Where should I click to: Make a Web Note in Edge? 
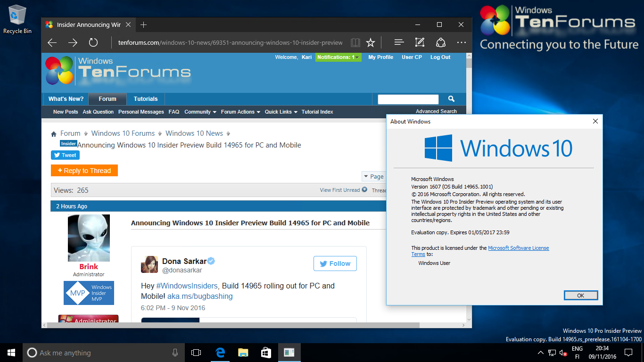click(420, 43)
